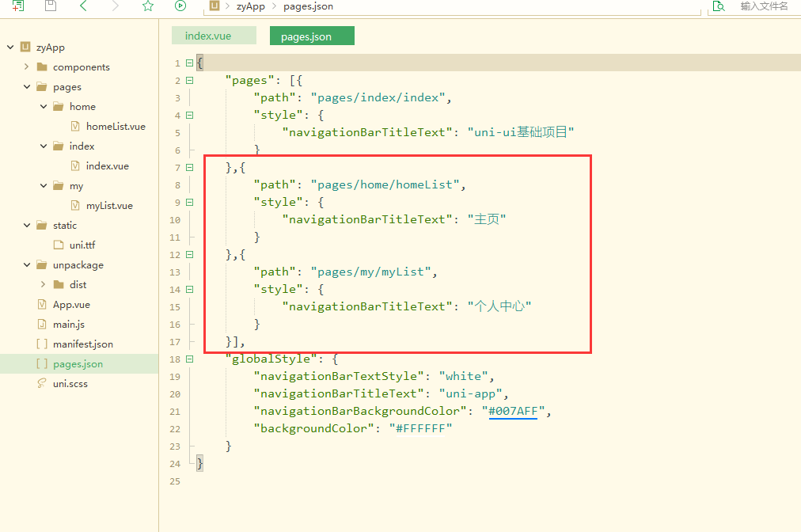The image size is (801, 532).
Task: Click zyApp in the breadcrumb bar
Action: pyautogui.click(x=249, y=6)
